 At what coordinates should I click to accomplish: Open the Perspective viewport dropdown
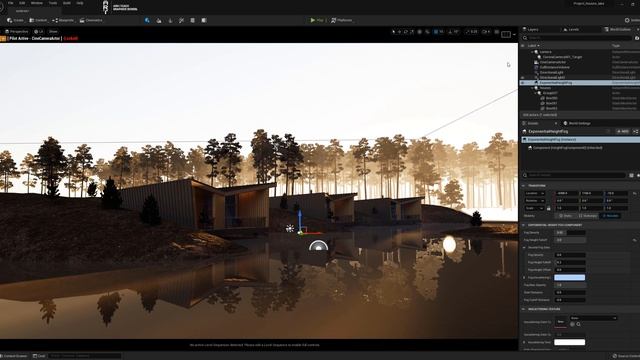click(x=16, y=31)
